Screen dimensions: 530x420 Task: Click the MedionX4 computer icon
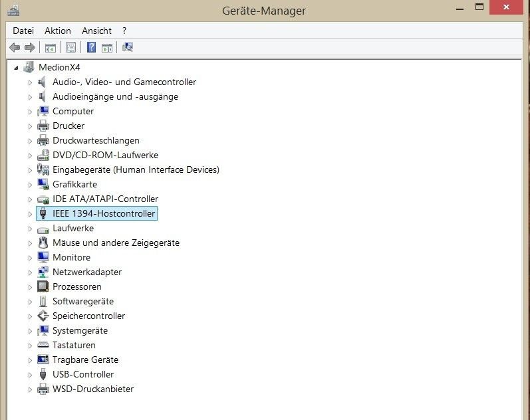click(29, 67)
